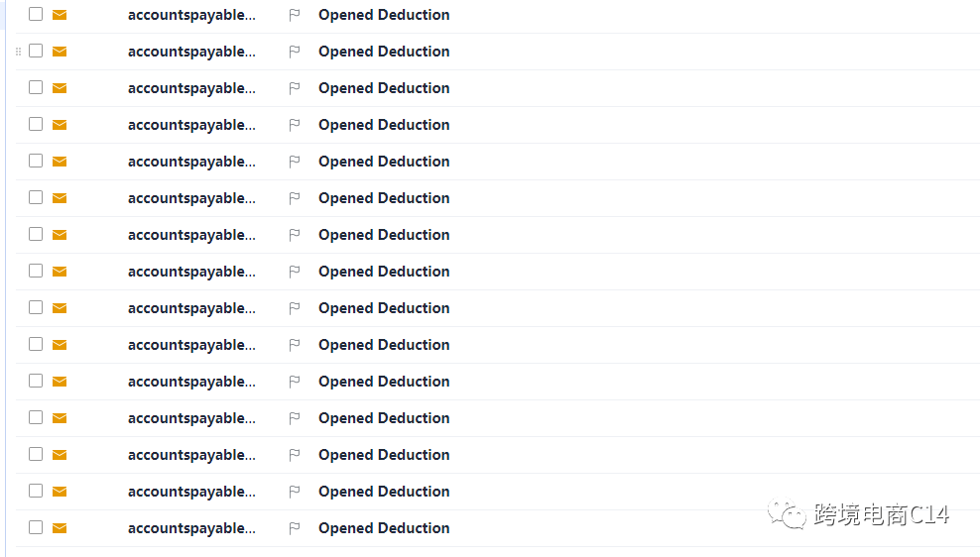Screen dimensions: 980x557
Task: Click the envelope icon on the last email row
Action: (60, 528)
